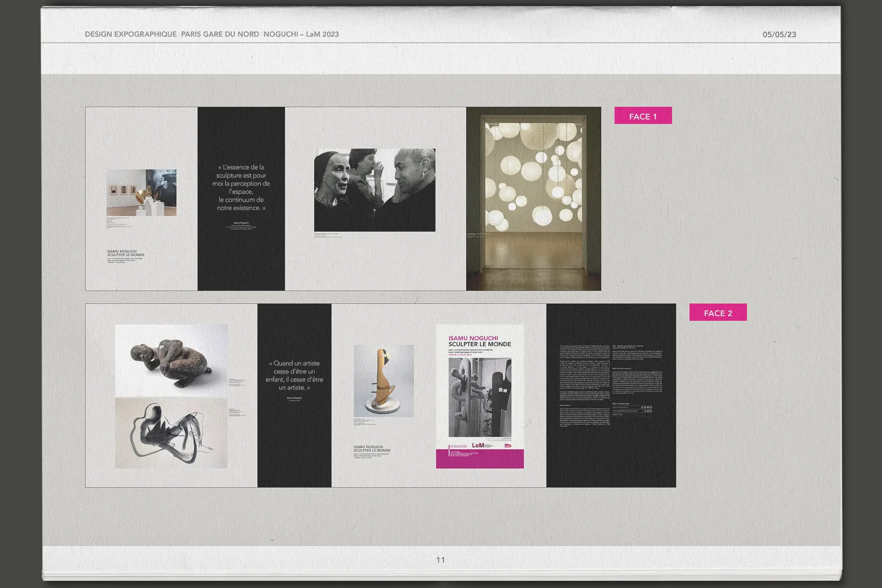Image resolution: width=882 pixels, height=588 pixels.
Task: Click the quote « Quand un artiste cesse… »
Action: [x=294, y=375]
